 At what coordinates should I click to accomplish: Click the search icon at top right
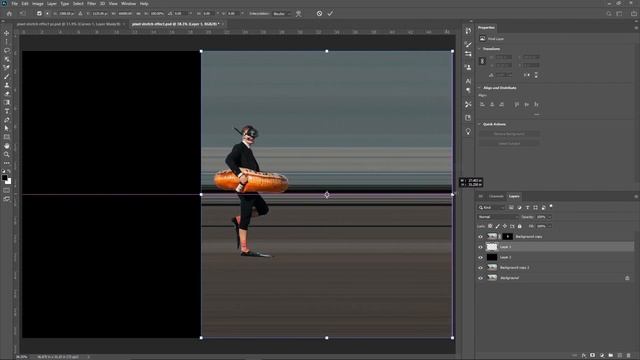click(609, 13)
